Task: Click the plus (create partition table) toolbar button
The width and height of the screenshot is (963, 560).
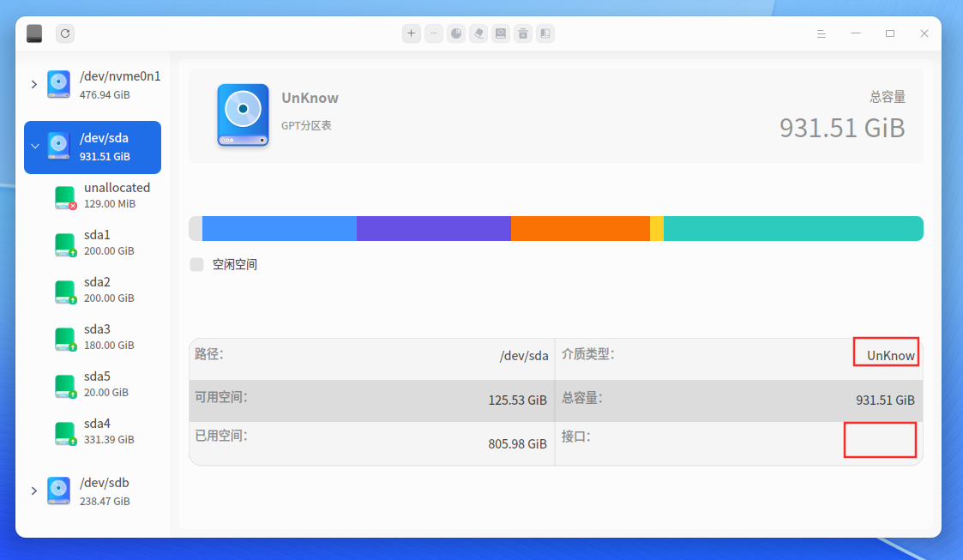Action: click(412, 33)
